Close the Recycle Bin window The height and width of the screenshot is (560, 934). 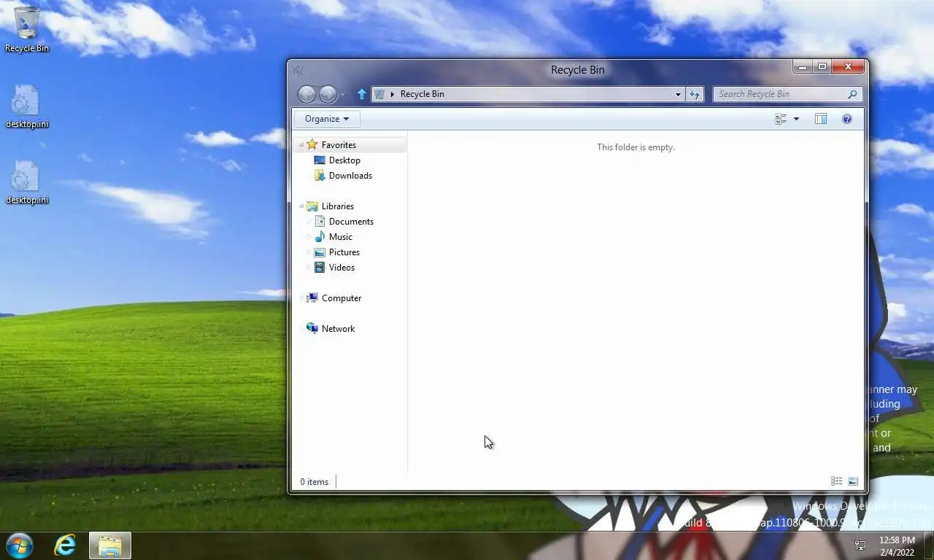tap(848, 67)
